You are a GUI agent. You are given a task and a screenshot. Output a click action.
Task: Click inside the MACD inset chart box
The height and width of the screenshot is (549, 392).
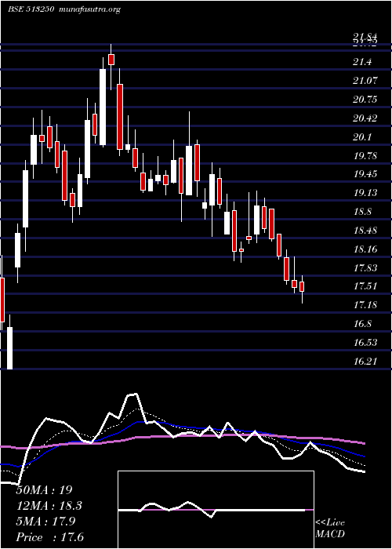click(216, 510)
